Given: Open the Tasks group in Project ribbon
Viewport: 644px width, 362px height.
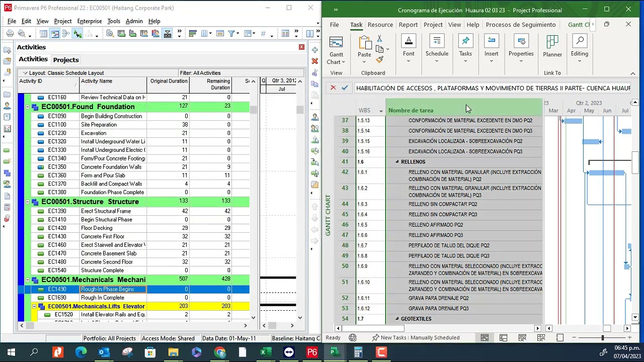Looking at the screenshot, I should point(465,49).
